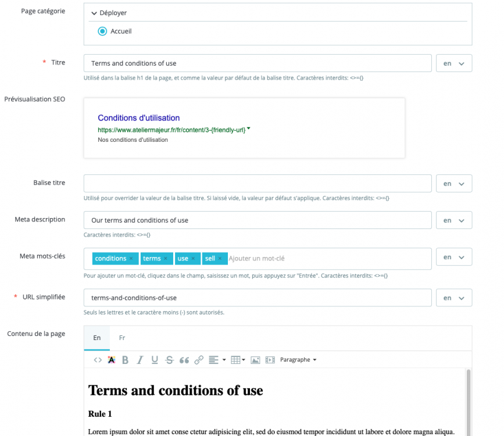Apply blockquote formatting icon

pos(184,360)
